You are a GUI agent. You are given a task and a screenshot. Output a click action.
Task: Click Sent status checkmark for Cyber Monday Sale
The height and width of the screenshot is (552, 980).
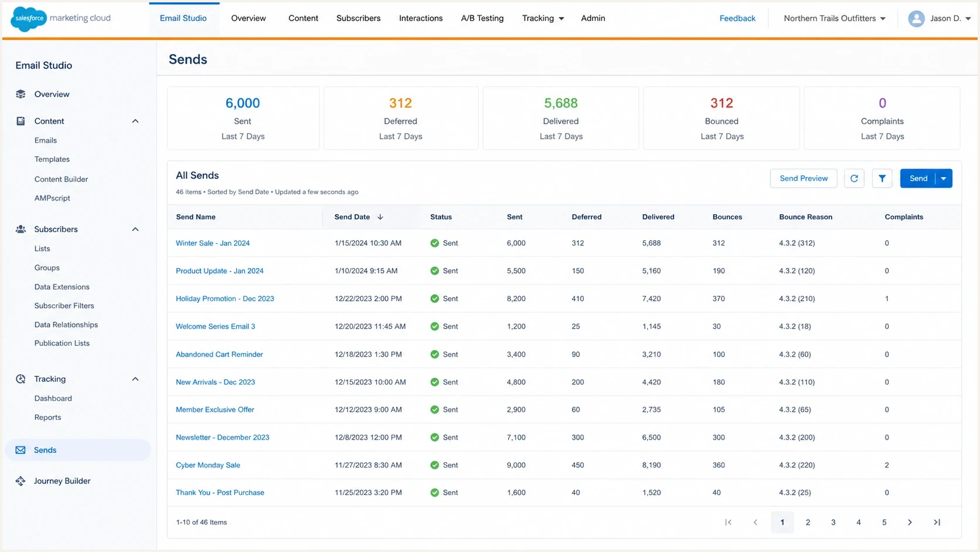[434, 465]
